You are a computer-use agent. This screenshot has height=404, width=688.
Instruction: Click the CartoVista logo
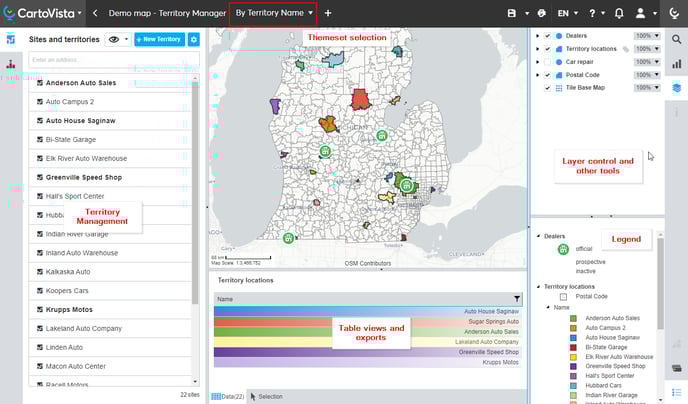[x=39, y=13]
